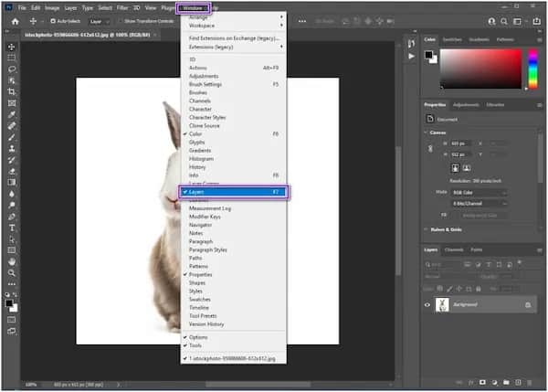
Task: Switch to the Adjustments tab
Action: pos(466,105)
